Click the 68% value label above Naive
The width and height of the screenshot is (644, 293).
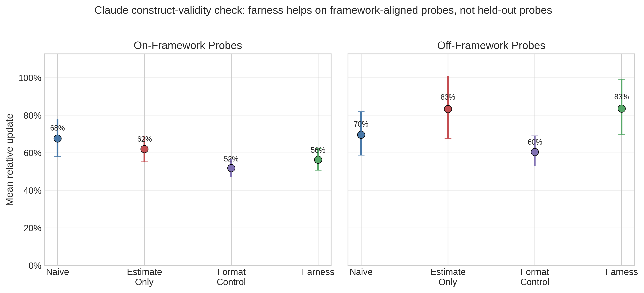tap(57, 128)
